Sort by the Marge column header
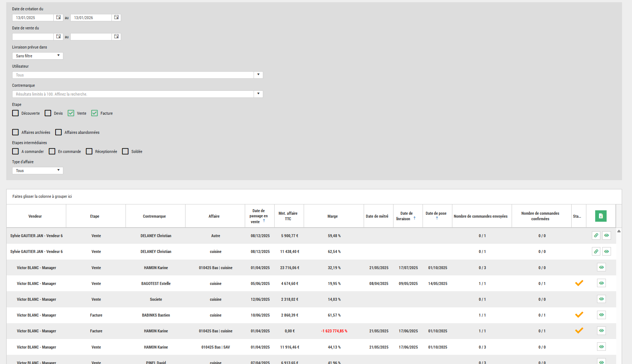Viewport: 632px width, 364px height. (x=332, y=216)
